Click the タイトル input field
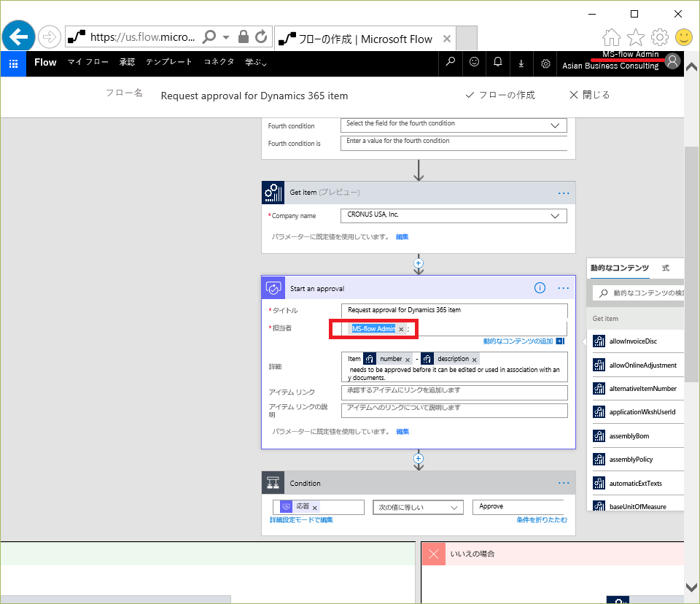 click(454, 310)
